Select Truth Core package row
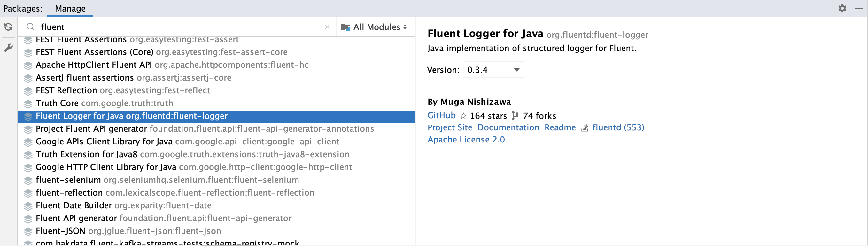The image size is (868, 246). (x=216, y=104)
